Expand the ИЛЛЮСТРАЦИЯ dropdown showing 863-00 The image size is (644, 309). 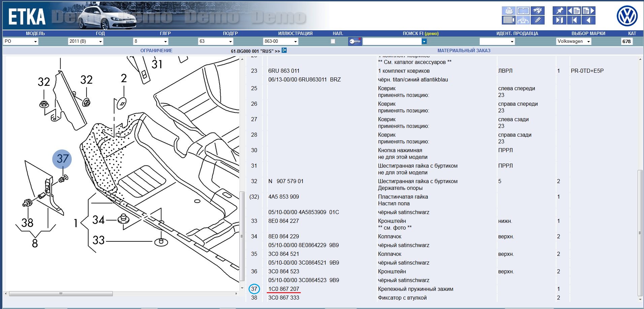point(295,41)
